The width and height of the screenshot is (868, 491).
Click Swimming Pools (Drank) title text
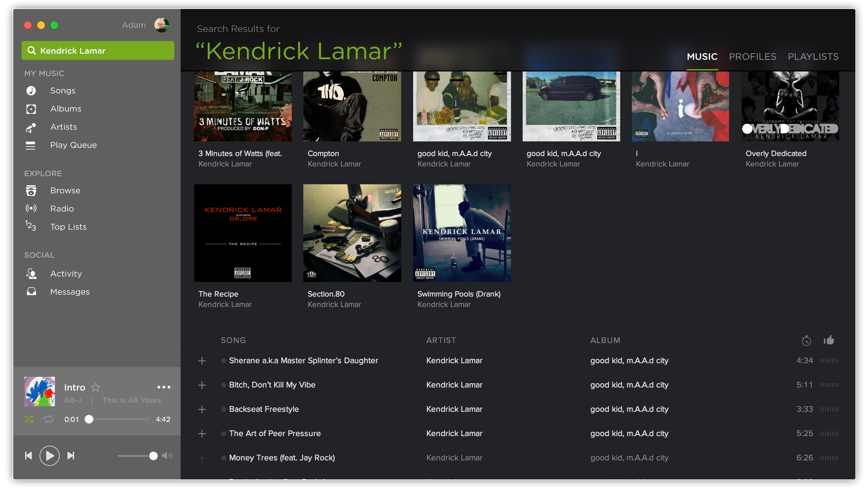(459, 294)
